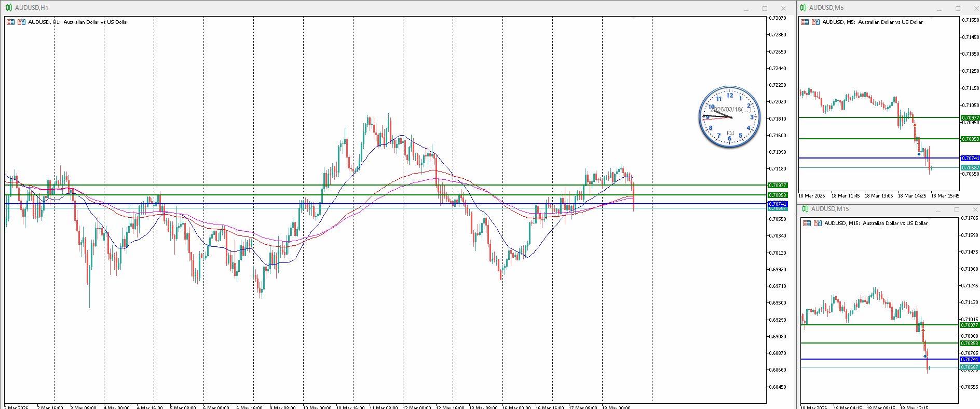The width and height of the screenshot is (980, 409).
Task: Select the 0.70853 green level label in M5 chart
Action: coord(970,139)
